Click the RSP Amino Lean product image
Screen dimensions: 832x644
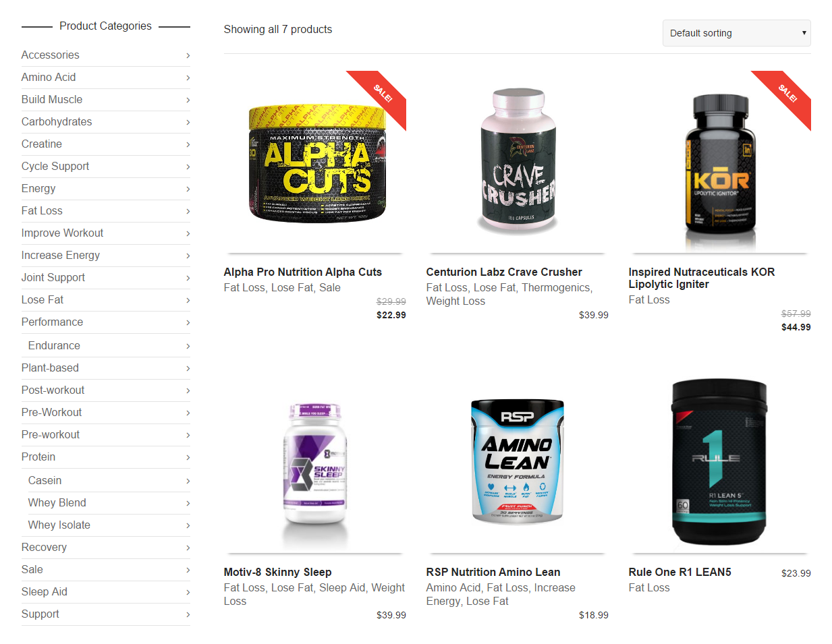pos(518,462)
